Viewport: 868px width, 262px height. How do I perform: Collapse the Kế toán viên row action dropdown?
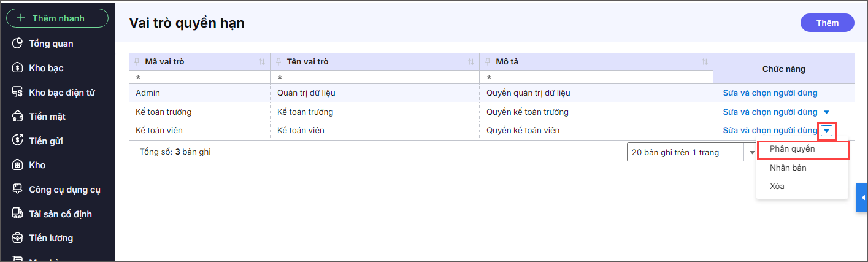(x=828, y=131)
